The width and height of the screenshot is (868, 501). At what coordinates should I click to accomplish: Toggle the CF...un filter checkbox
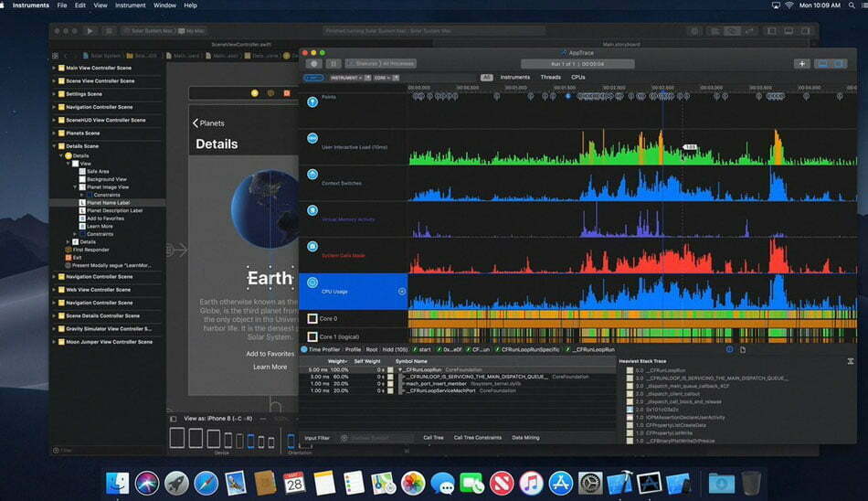click(469, 350)
